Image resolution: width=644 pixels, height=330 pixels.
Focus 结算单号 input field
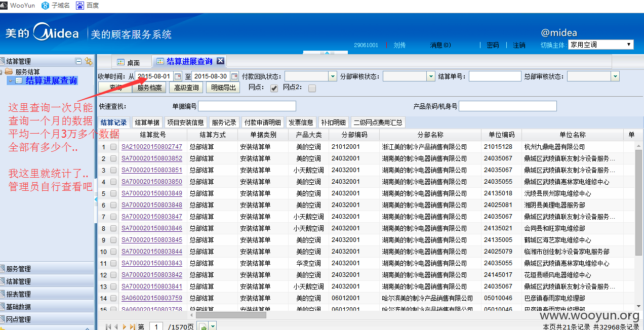tap(495, 76)
